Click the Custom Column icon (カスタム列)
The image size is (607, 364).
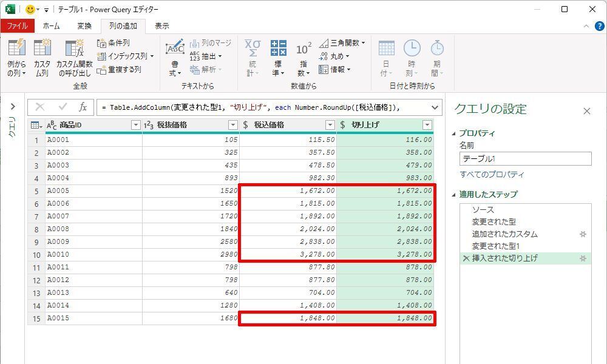[42, 57]
